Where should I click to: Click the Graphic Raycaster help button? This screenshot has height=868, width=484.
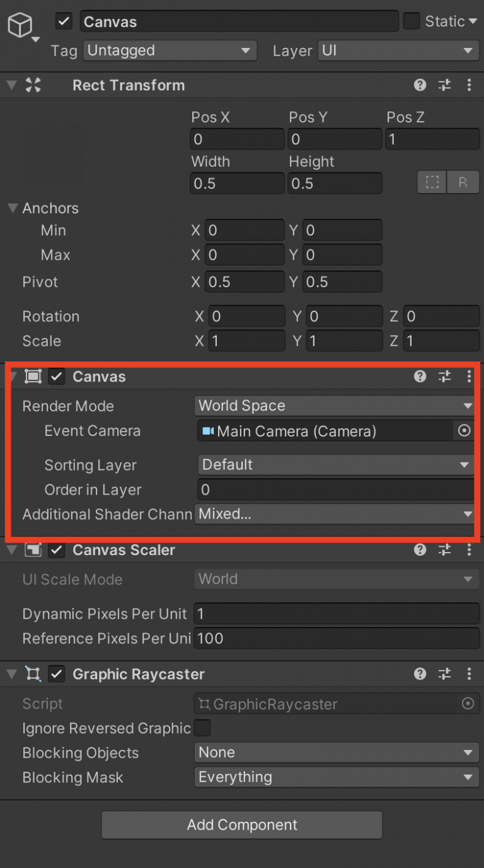point(420,674)
